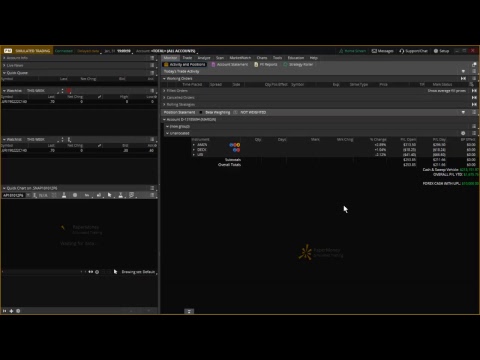Viewport: 480px width, 360px height.
Task: Open Support/Chat headset button
Action: pyautogui.click(x=413, y=51)
